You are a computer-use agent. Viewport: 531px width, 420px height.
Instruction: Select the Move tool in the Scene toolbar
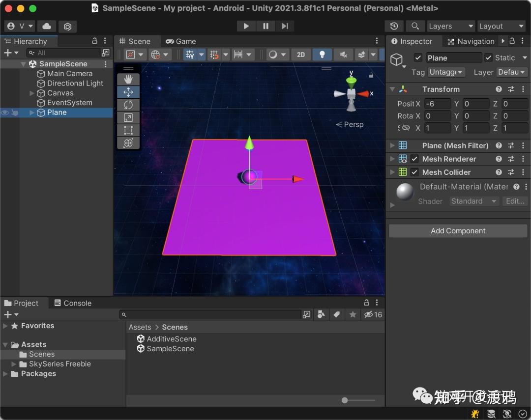click(x=128, y=92)
